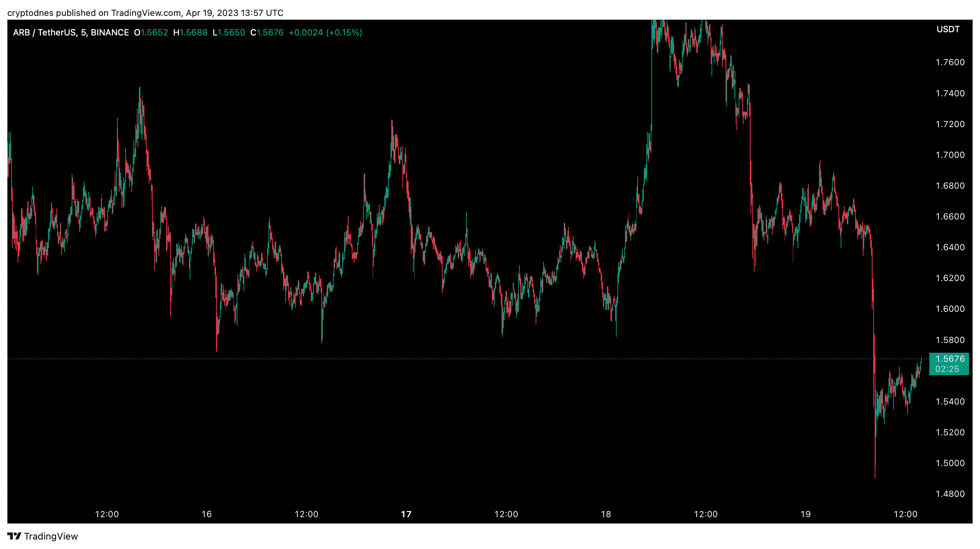
Task: Click the 1.6400 price axis label
Action: pos(950,247)
